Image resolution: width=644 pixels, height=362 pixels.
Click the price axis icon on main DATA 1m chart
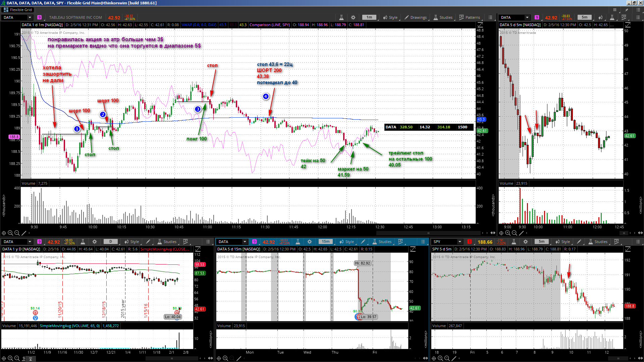pyautogui.click(x=480, y=25)
